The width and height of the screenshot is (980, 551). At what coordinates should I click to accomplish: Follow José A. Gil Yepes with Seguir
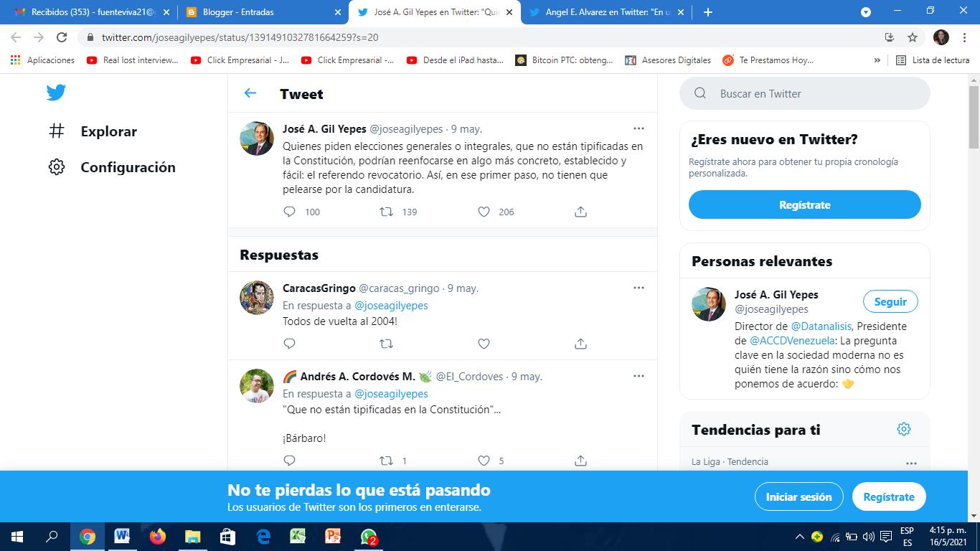coord(890,302)
